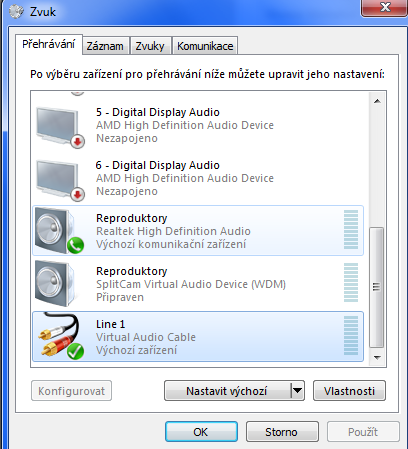Select the '6 - Digital Display Audio' text

point(158,165)
